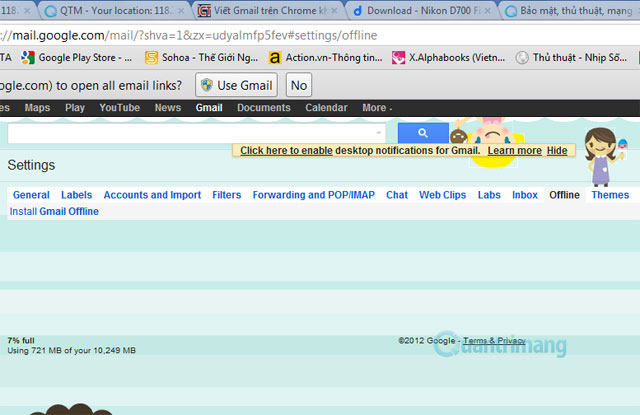640x415 pixels.
Task: Open the Sohoa bookmark icon
Action: coord(151,58)
